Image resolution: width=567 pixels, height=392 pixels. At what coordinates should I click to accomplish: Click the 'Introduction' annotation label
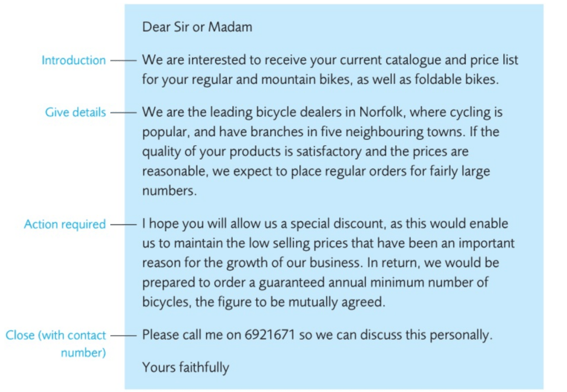(73, 60)
